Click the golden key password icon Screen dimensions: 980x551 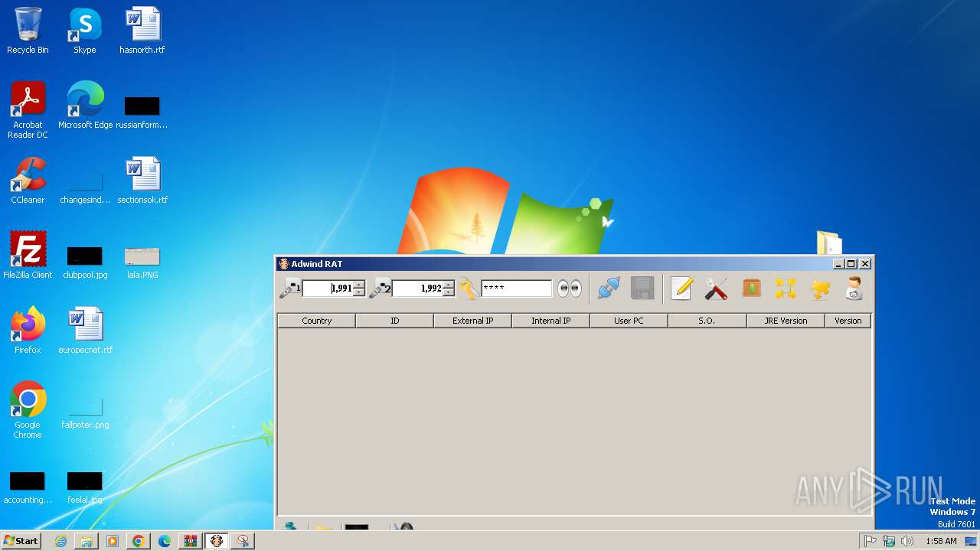pyautogui.click(x=469, y=289)
